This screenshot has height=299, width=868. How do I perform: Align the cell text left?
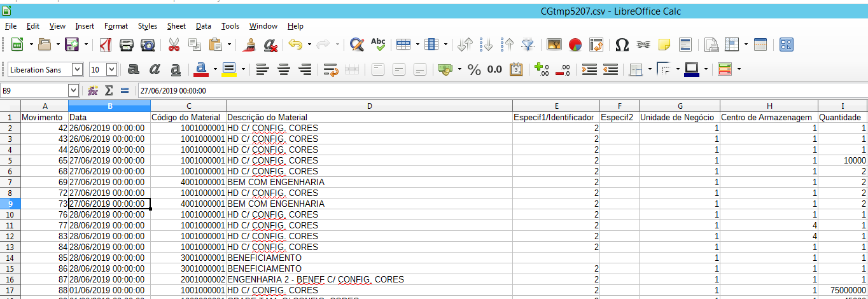click(263, 69)
